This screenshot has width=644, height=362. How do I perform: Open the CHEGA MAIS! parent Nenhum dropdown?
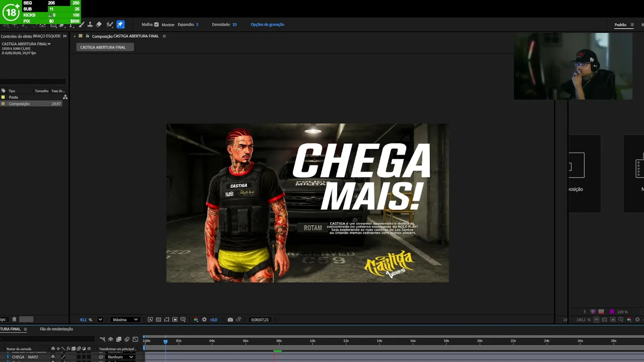click(120, 357)
